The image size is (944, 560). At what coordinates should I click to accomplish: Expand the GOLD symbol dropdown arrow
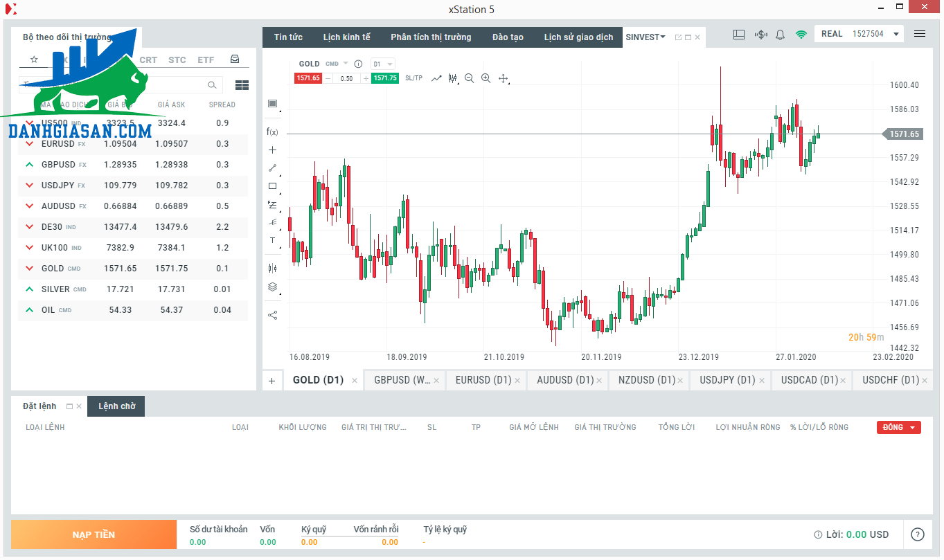346,64
